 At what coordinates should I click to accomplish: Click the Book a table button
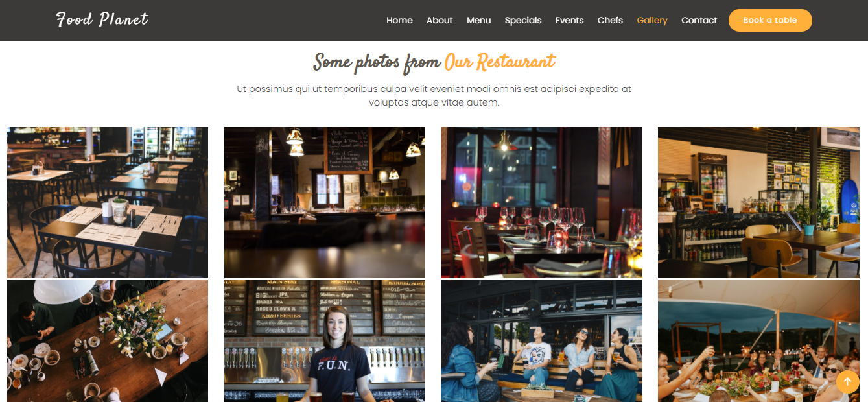pos(770,20)
